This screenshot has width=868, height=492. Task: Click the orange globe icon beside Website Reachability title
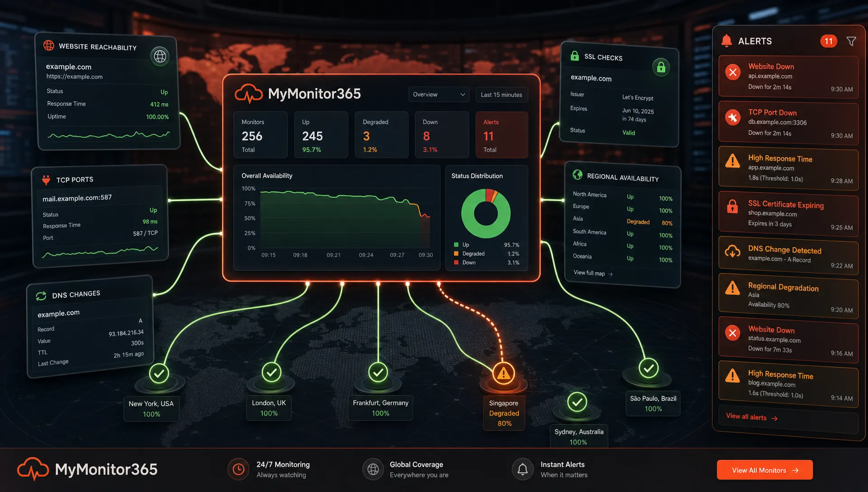point(48,45)
